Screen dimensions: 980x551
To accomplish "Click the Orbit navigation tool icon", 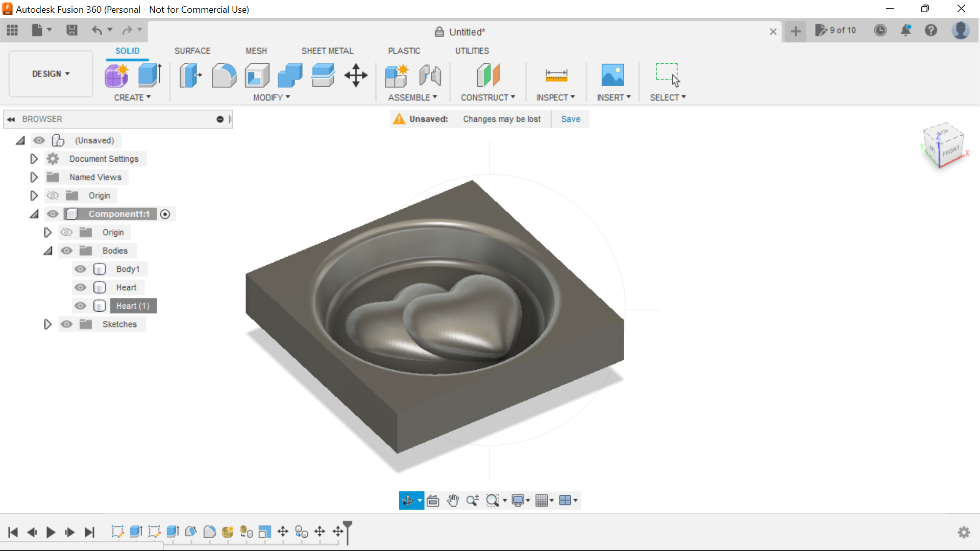I will point(407,500).
